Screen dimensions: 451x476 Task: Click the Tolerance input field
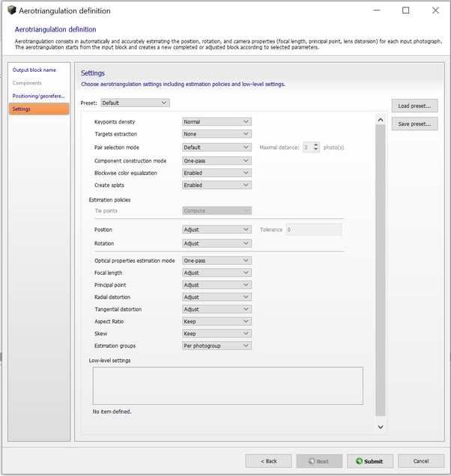pos(314,230)
